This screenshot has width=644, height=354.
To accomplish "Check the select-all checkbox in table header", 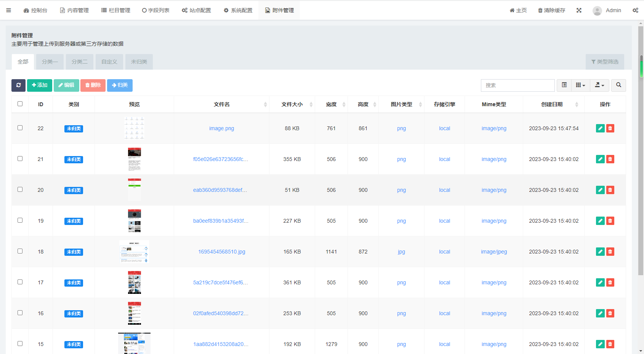I will [20, 104].
